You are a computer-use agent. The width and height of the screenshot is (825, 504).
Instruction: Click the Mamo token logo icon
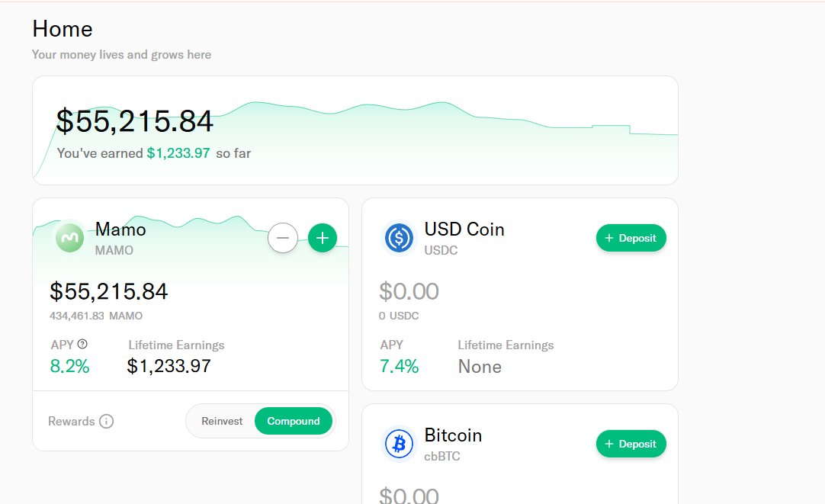(x=70, y=238)
